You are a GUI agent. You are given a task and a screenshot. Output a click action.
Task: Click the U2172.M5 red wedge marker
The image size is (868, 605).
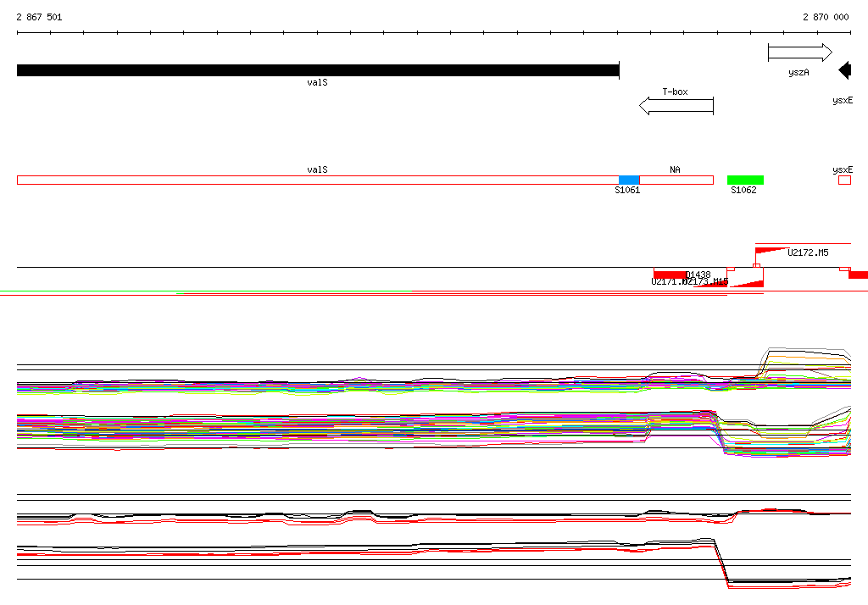(770, 250)
